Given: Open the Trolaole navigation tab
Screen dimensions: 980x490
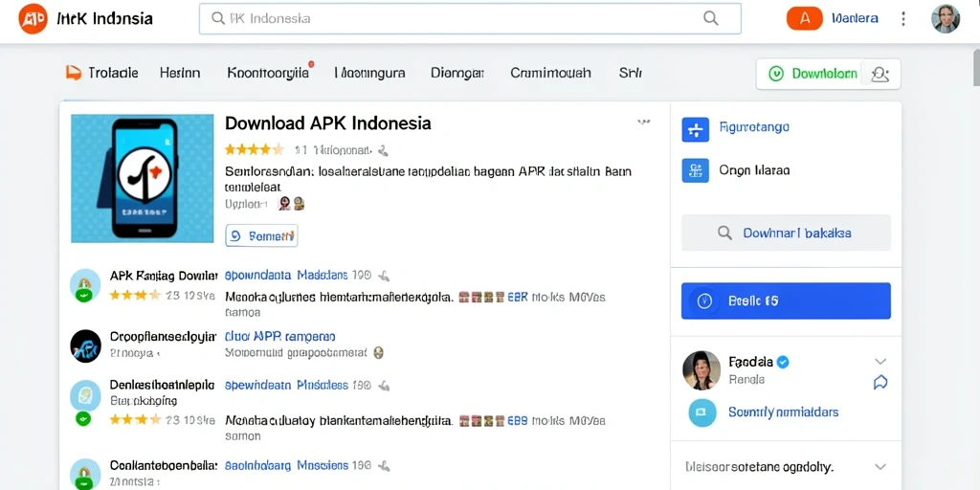Looking at the screenshot, I should click(101, 73).
